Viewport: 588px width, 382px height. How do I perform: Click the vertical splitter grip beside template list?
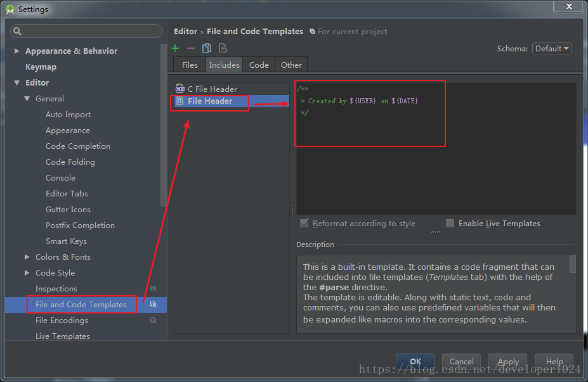293,208
